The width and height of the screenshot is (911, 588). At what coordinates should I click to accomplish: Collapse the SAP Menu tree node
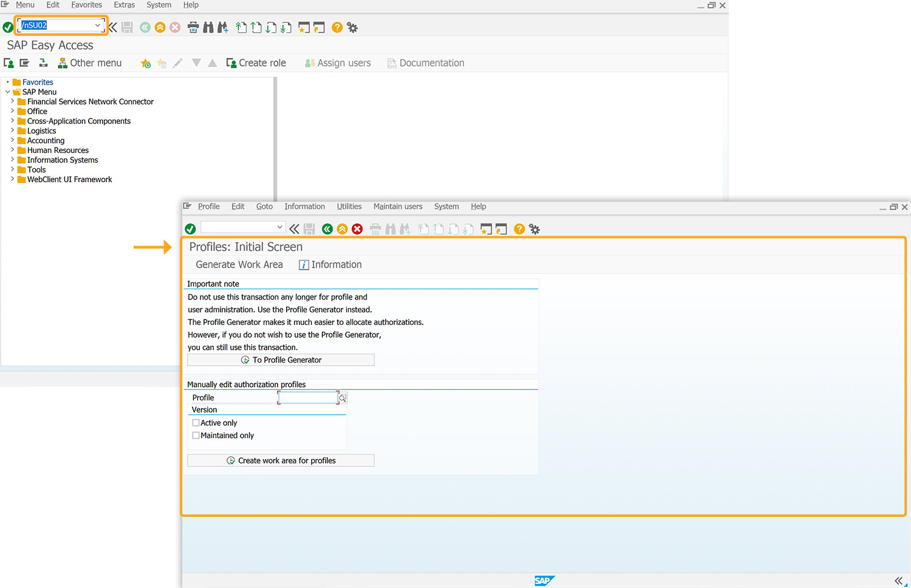7,92
